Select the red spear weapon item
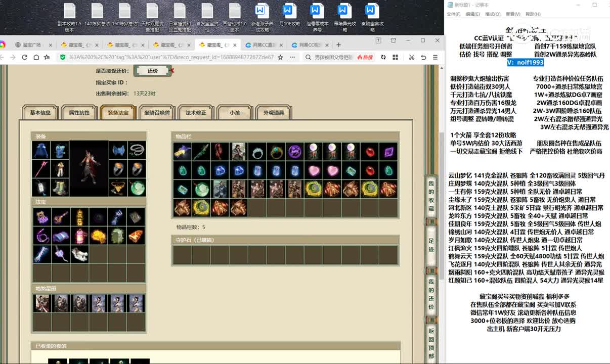610x364 pixels. click(41, 169)
